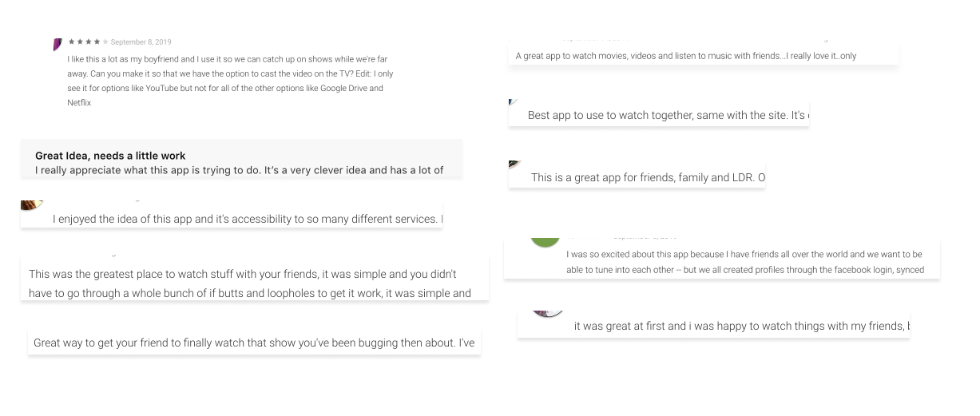
Task: Open the 'Best app to use to watch together' card
Action: [666, 116]
